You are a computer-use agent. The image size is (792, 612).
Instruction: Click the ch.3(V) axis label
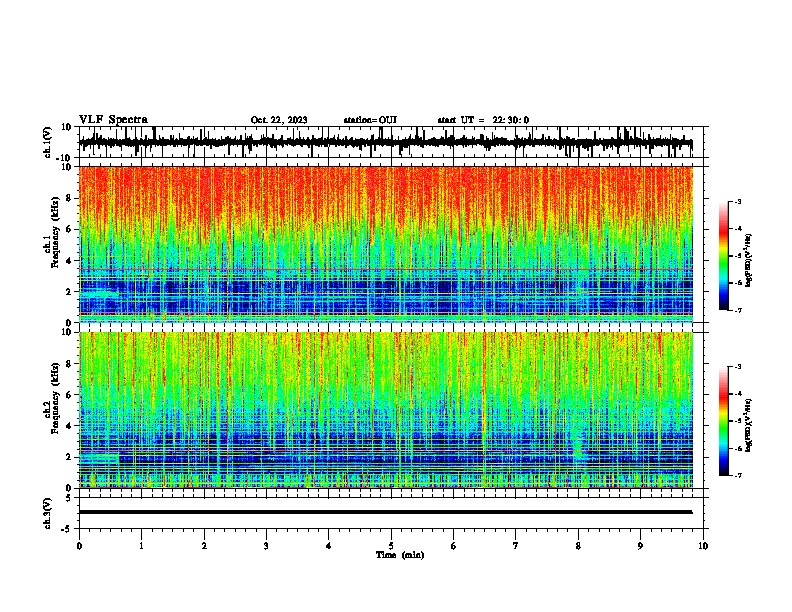pos(48,513)
